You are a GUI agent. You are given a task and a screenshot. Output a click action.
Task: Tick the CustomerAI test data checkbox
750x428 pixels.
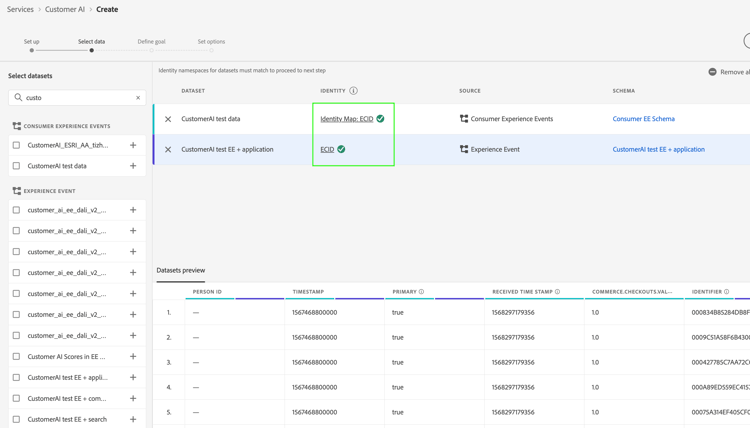click(16, 166)
